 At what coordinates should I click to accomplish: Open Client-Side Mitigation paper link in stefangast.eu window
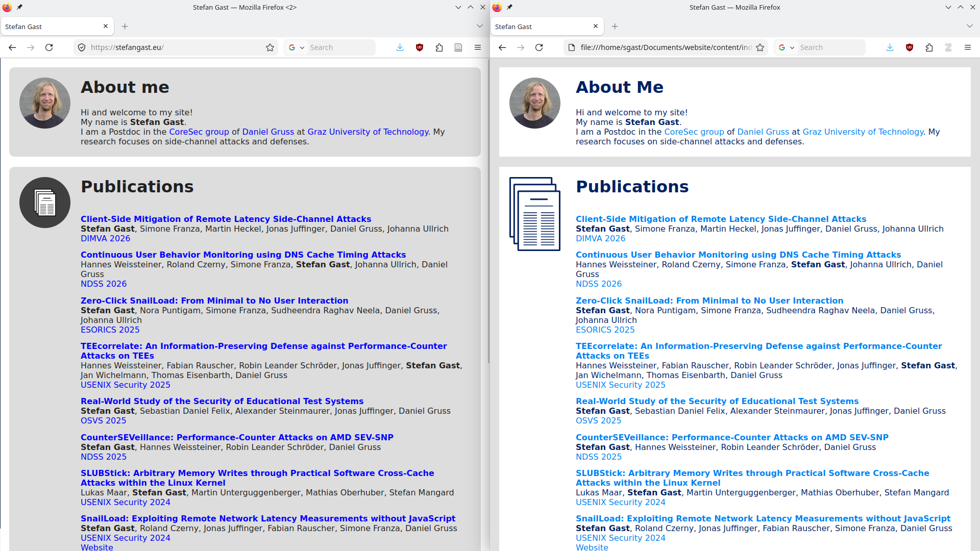click(x=226, y=219)
